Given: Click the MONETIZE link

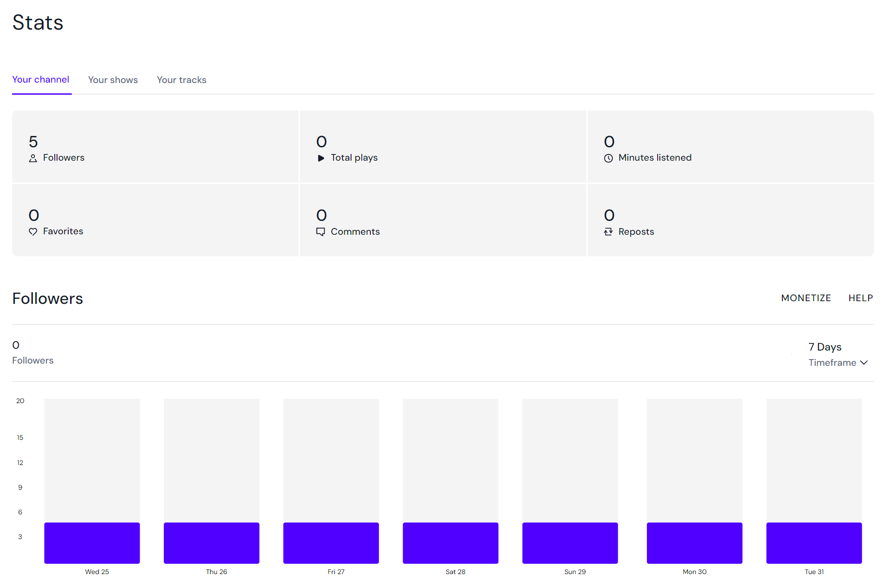Looking at the screenshot, I should (806, 298).
